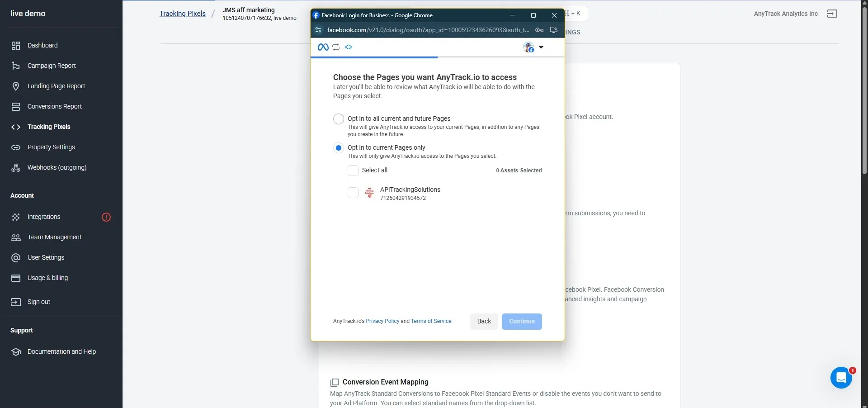
Task: Open Conversions Report
Action: tap(55, 106)
